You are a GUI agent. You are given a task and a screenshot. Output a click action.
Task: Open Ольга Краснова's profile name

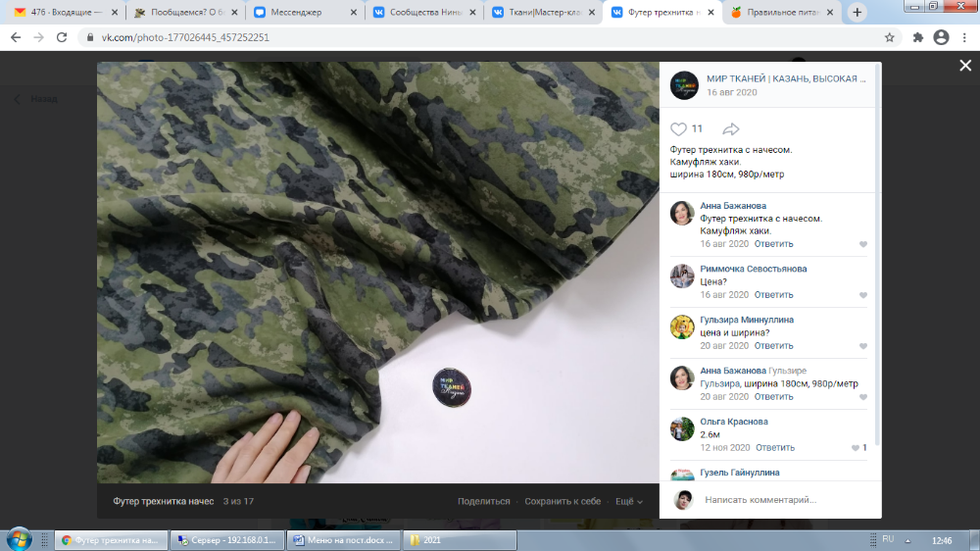coord(734,422)
